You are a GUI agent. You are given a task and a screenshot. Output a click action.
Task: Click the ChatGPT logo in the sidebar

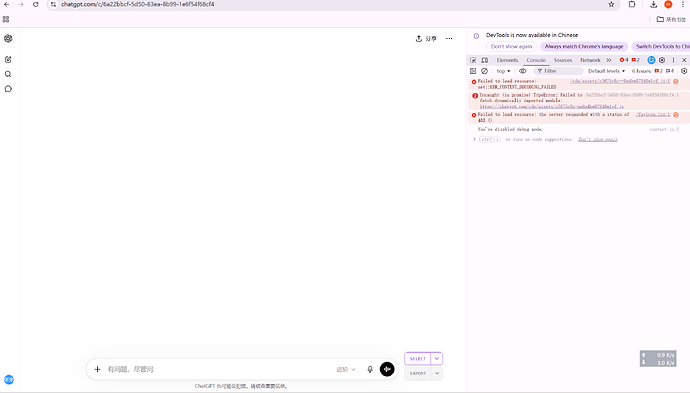pos(8,39)
